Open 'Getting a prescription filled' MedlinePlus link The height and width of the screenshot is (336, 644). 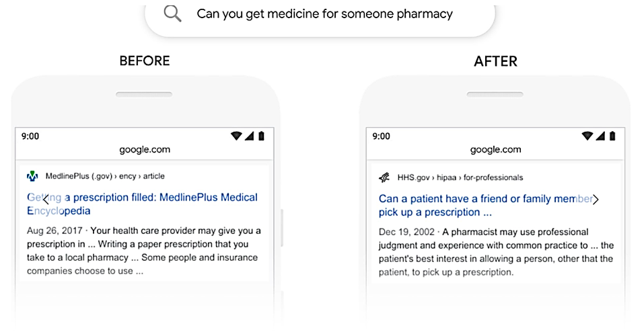[142, 204]
